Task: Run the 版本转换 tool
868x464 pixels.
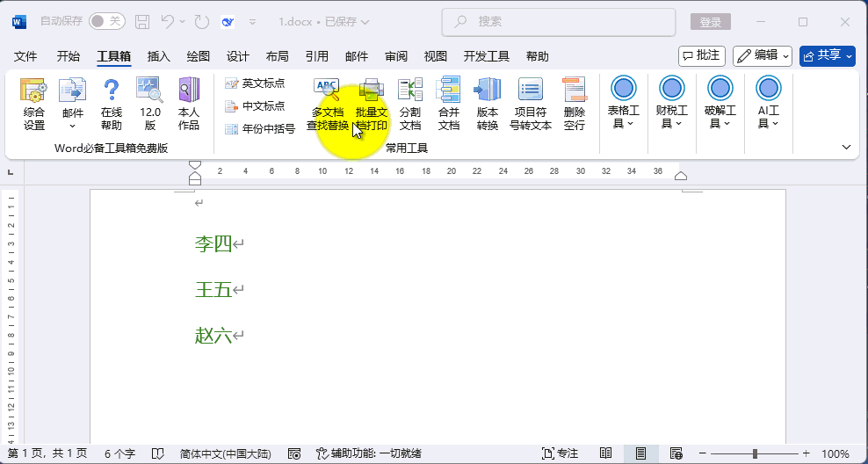Action: 488,104
